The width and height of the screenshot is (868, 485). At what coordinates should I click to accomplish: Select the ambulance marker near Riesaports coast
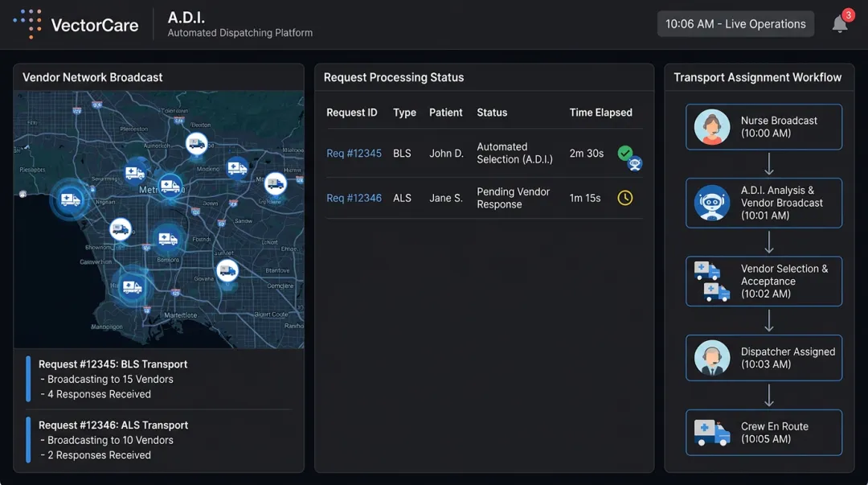point(70,199)
